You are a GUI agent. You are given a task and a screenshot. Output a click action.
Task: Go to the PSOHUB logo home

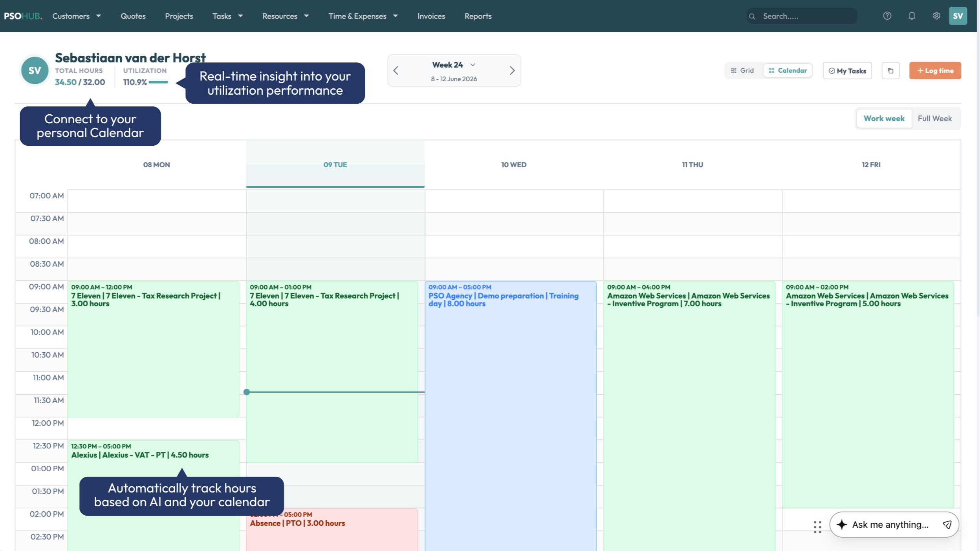(23, 16)
